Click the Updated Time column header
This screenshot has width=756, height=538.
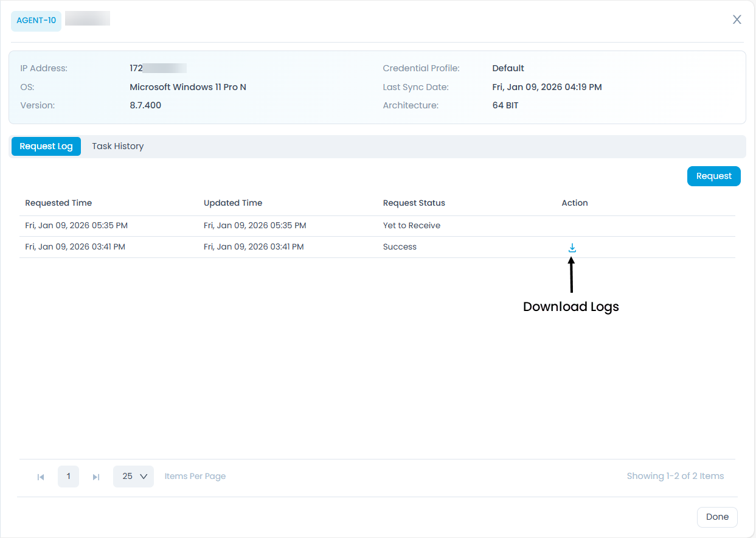tap(233, 203)
